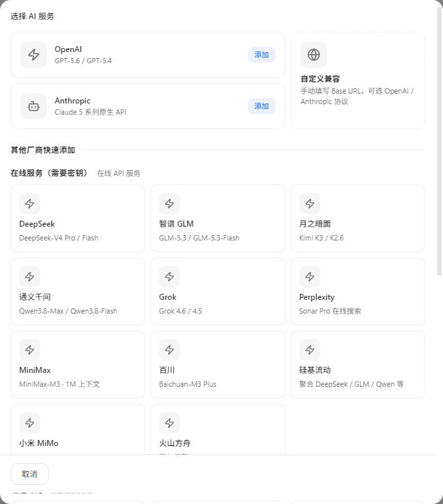
Task: Click the DeepSeek lightning icon
Action: 30,204
